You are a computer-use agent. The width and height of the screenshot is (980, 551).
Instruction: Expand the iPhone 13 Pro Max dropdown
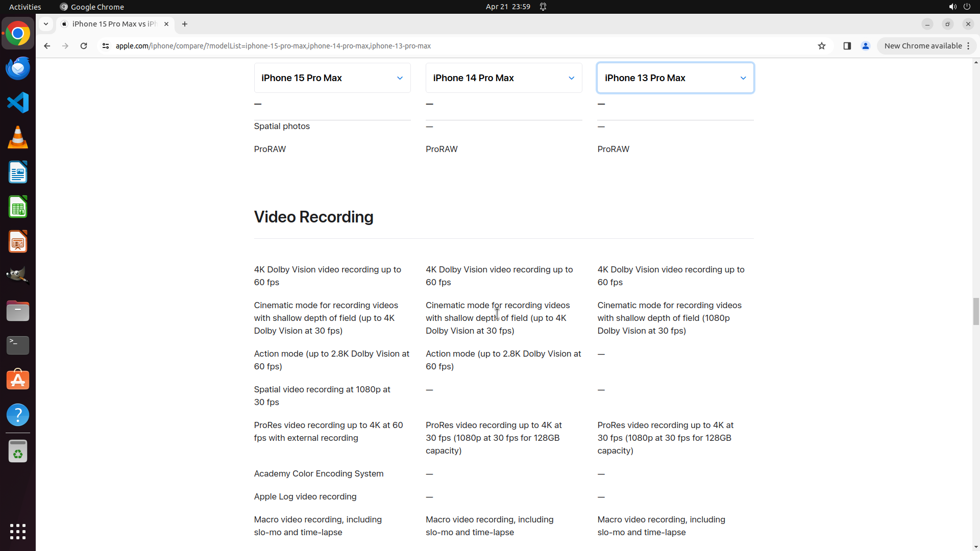point(675,78)
